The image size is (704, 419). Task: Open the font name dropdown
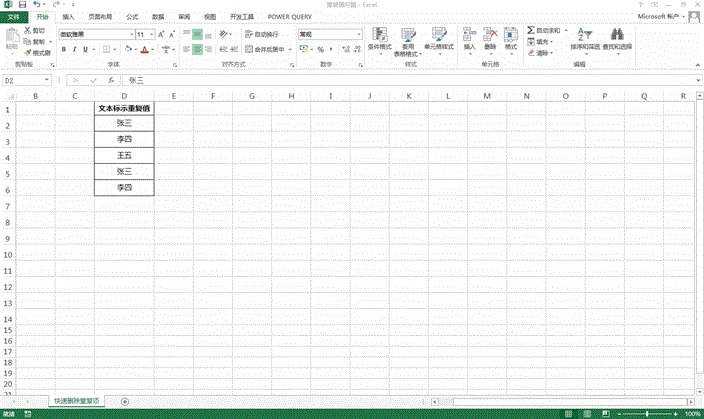tap(128, 34)
